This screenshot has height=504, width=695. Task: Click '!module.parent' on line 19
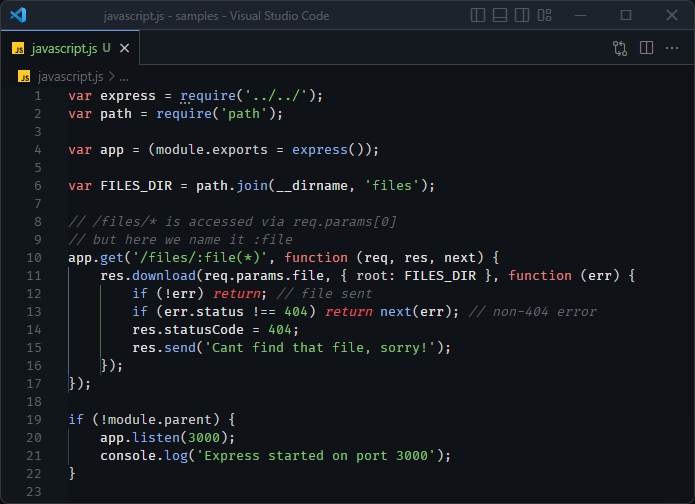pos(160,420)
